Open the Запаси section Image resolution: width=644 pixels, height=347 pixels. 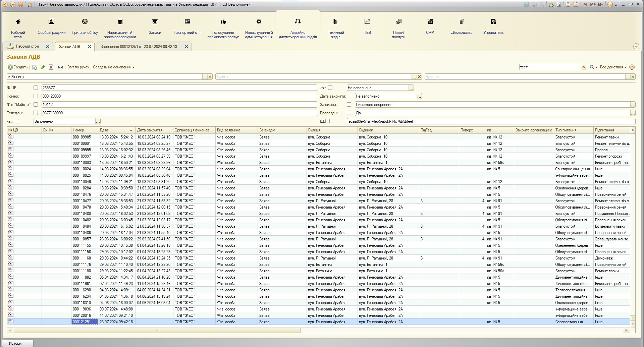[155, 26]
